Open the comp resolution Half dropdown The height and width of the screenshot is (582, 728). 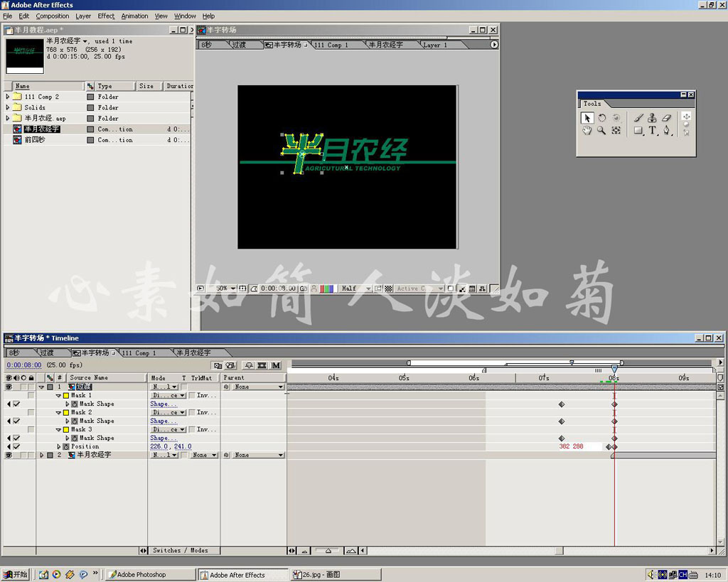click(355, 289)
